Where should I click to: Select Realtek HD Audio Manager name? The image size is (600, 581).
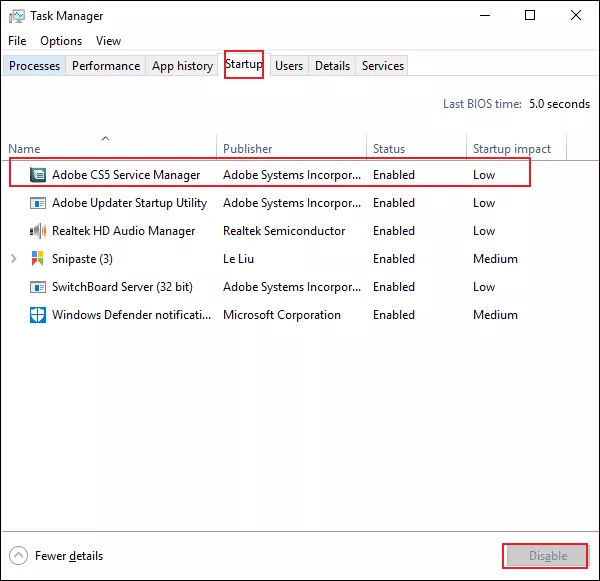point(124,231)
